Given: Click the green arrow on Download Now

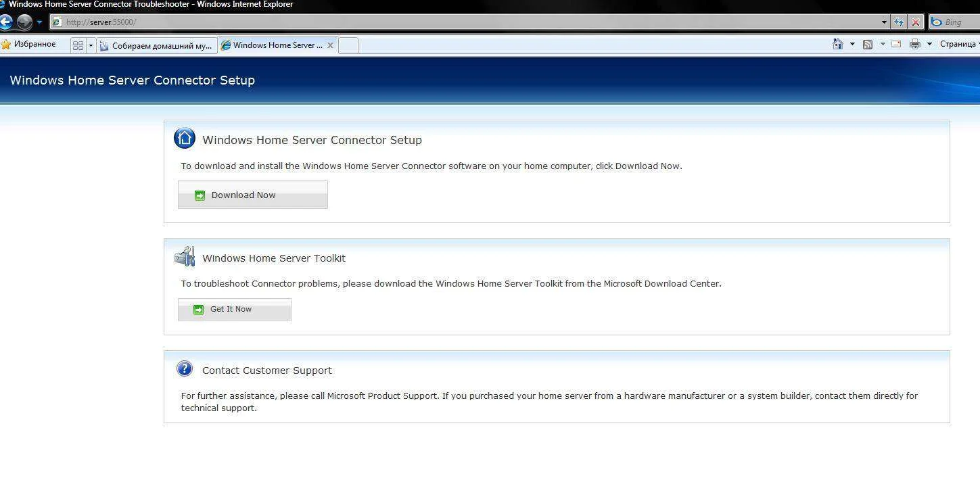Looking at the screenshot, I should (200, 195).
